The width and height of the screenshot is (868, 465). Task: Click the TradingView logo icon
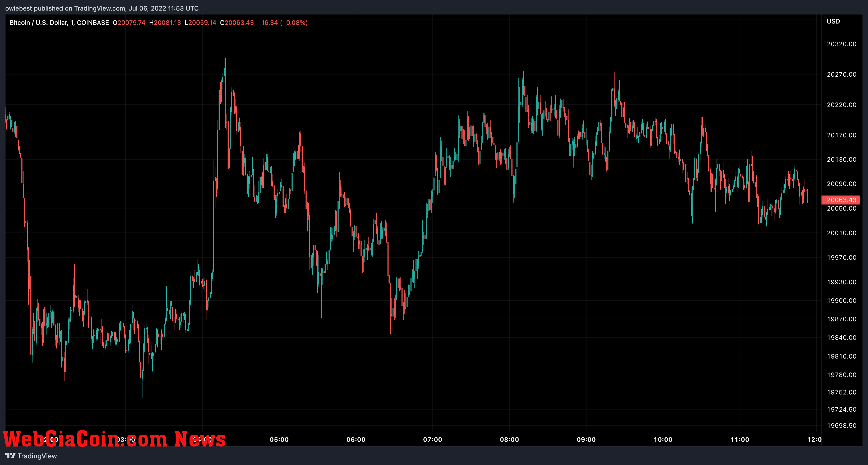click(11, 455)
